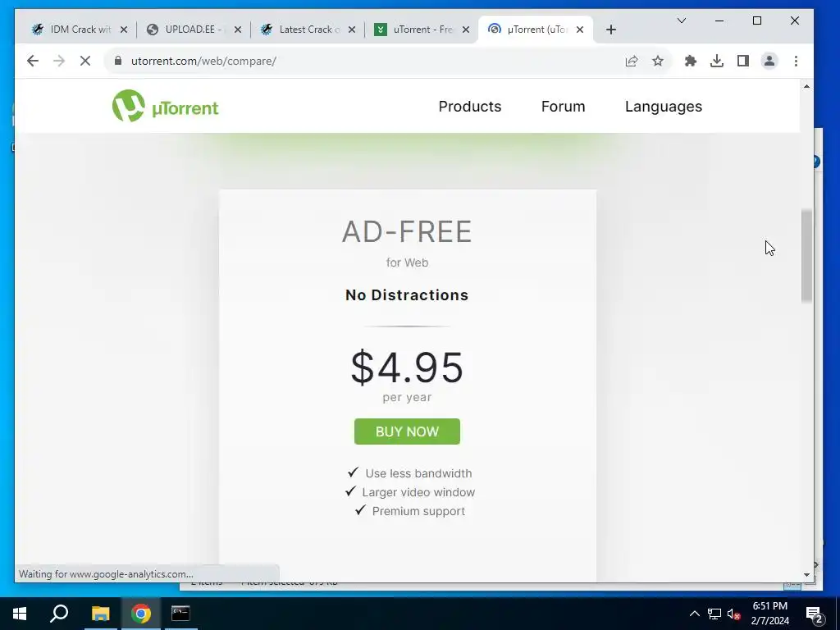Click the browser back arrow
This screenshot has height=630, width=840.
pyautogui.click(x=33, y=61)
